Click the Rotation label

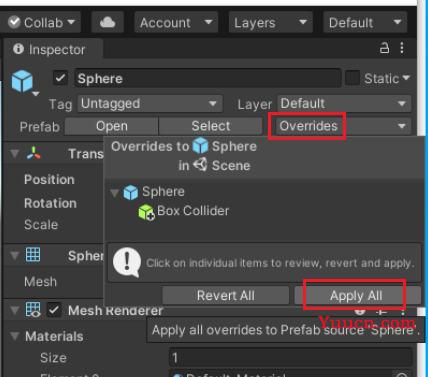[x=50, y=203]
